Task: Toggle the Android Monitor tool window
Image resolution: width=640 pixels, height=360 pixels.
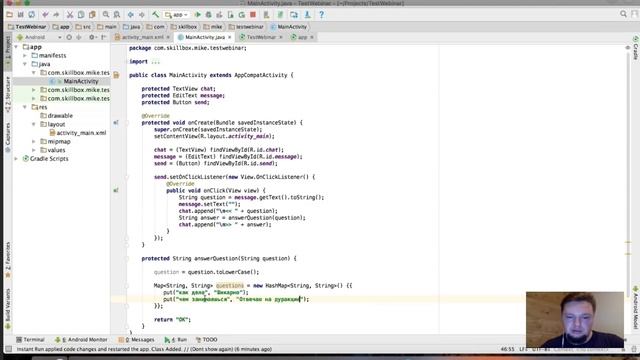Action: tap(81, 340)
